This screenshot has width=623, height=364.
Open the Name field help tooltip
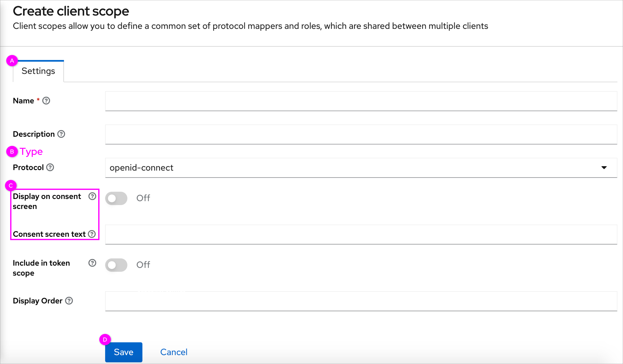pyautogui.click(x=47, y=101)
